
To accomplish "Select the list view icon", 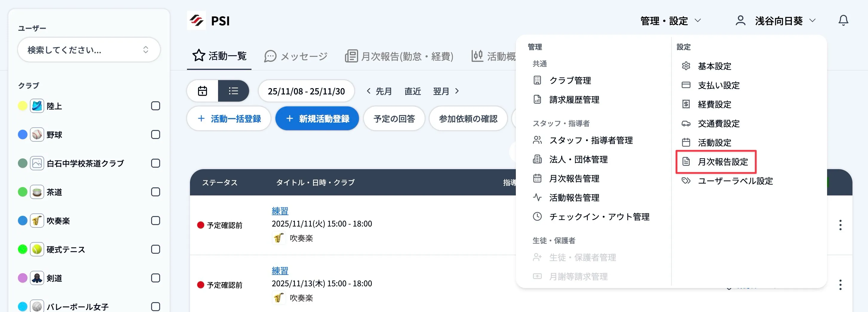I will [x=234, y=91].
